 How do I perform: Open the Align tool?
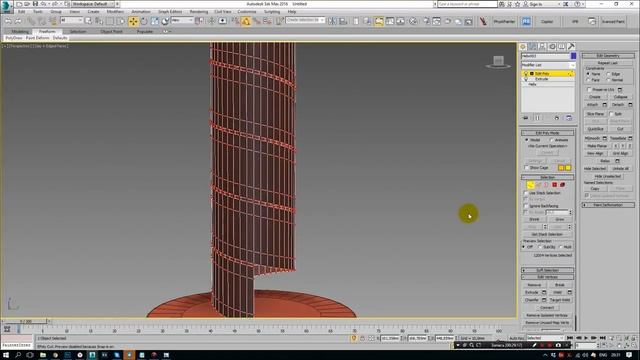click(x=343, y=21)
